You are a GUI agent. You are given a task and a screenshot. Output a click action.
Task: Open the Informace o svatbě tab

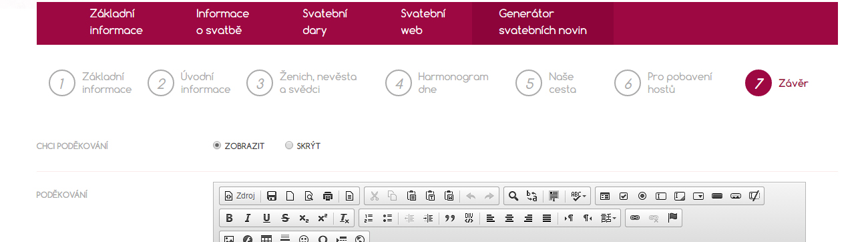(x=222, y=22)
